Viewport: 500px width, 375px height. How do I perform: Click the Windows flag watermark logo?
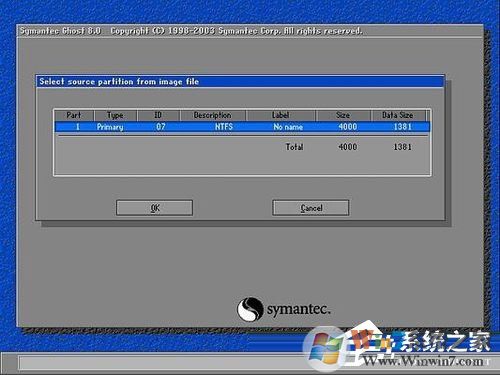(x=323, y=348)
